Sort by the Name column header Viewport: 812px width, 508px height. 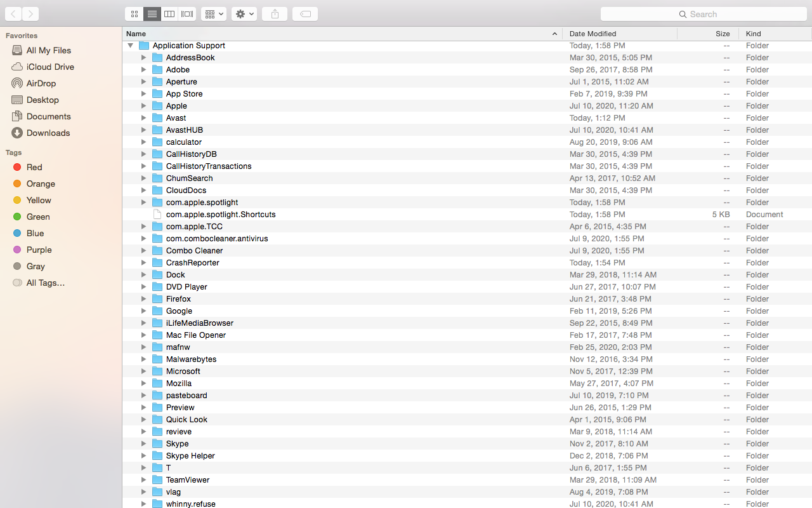(342, 34)
